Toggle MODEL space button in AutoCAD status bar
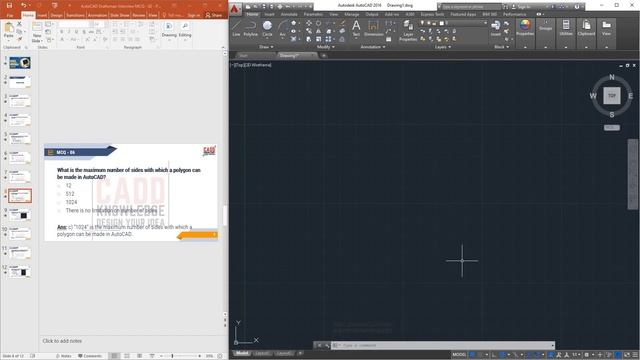The width and height of the screenshot is (640, 360). 459,355
